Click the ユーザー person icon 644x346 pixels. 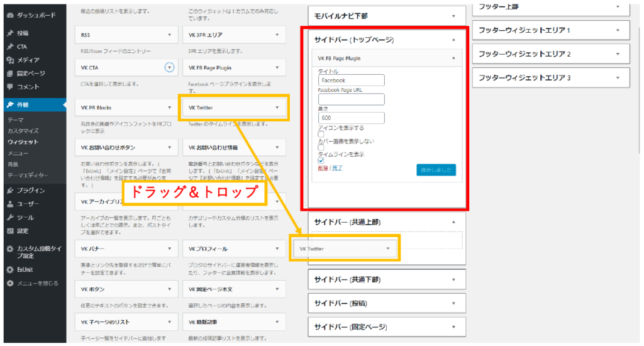tap(10, 204)
